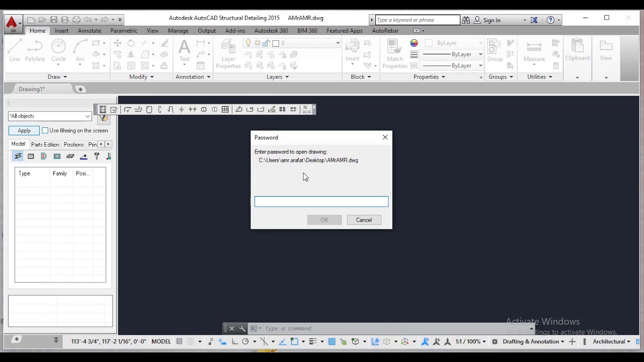
Task: Close the Password dialog with X
Action: (385, 137)
